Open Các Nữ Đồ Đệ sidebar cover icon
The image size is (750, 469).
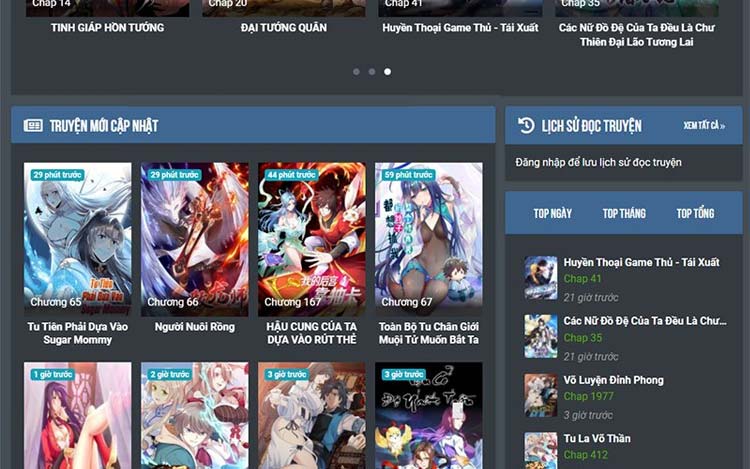click(541, 336)
